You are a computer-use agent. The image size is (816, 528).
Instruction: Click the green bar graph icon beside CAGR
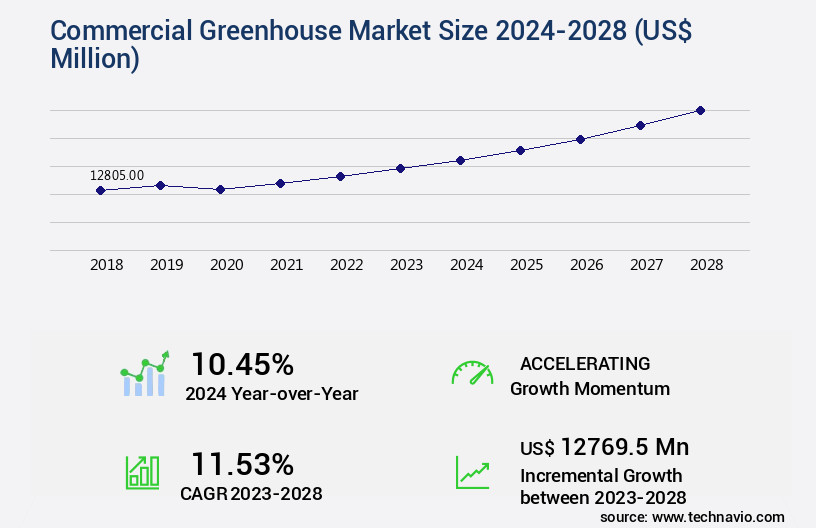[142, 472]
